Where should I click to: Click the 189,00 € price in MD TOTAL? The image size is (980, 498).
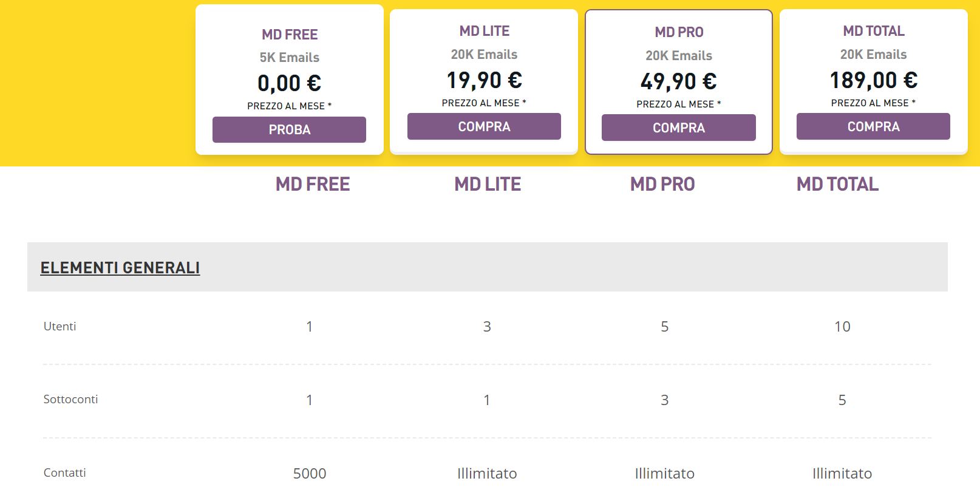click(x=874, y=80)
